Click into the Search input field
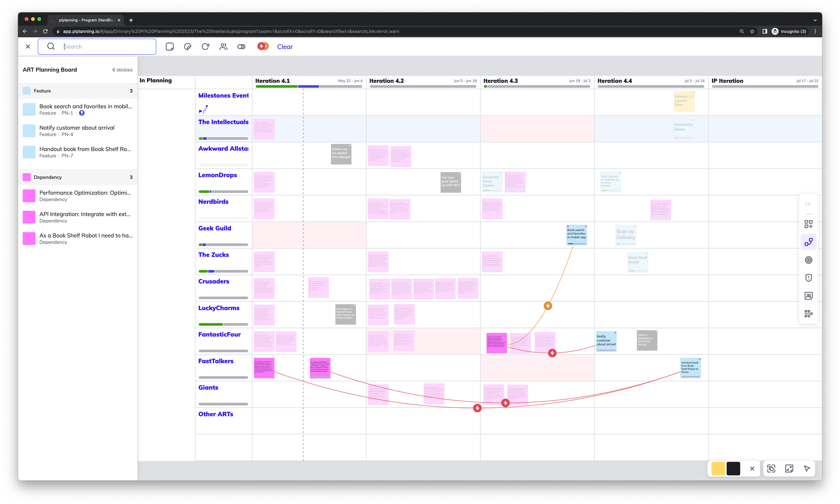 (107, 47)
